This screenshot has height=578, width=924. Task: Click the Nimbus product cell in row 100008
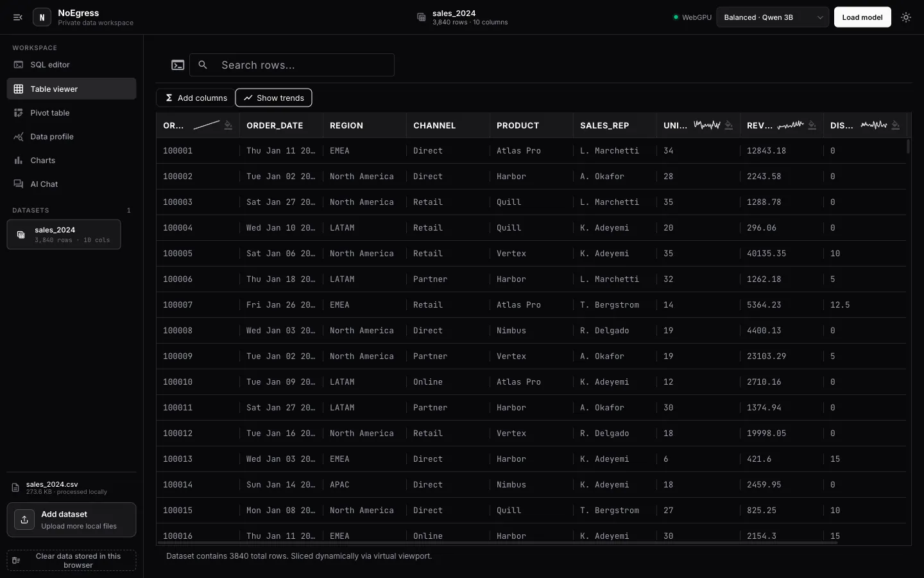(531, 331)
